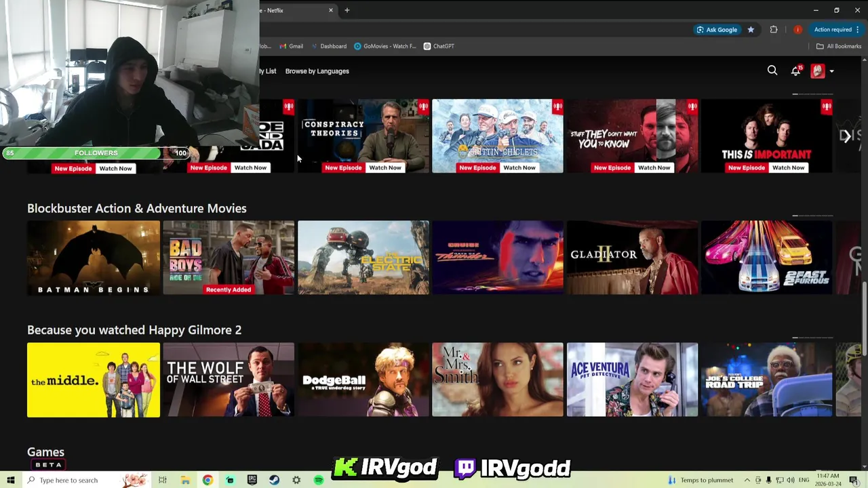Open The Wolf of Wall Street

(x=229, y=380)
